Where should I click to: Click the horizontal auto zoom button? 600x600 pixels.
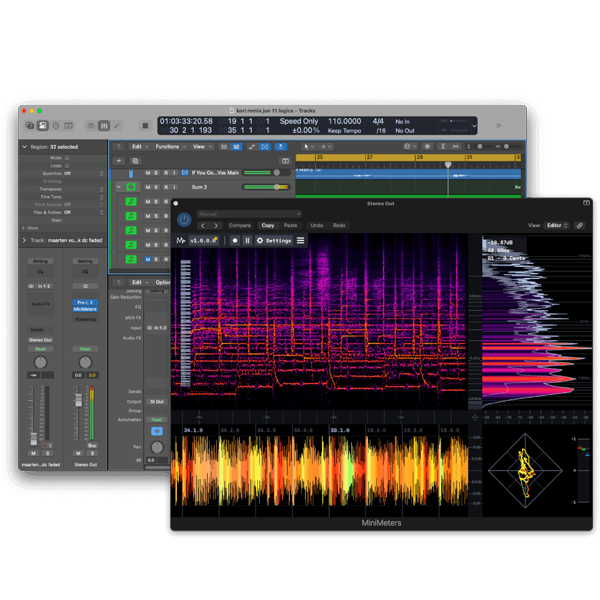(x=456, y=147)
